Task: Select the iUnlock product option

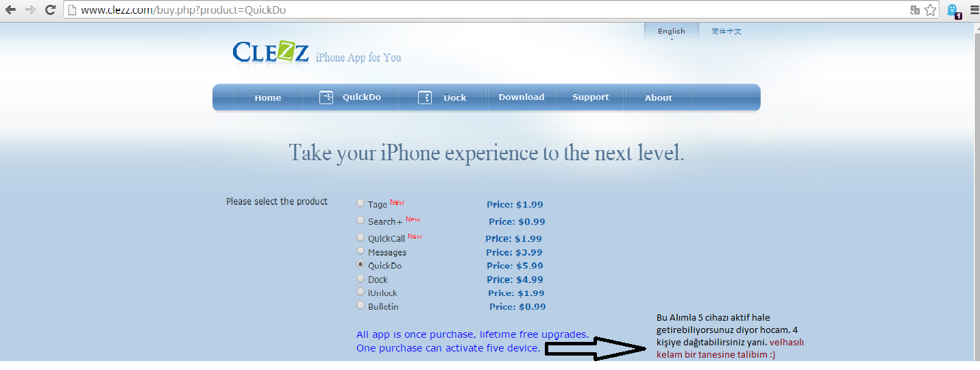Action: pyautogui.click(x=360, y=291)
